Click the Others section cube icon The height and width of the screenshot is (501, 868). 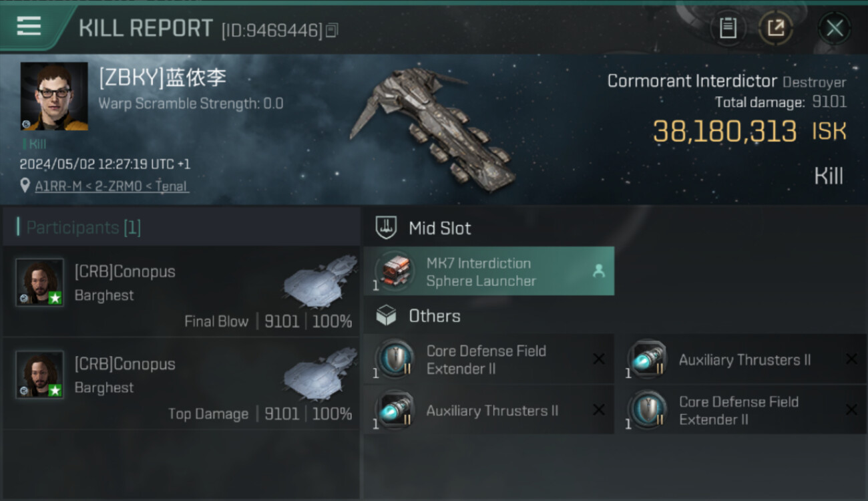tap(386, 315)
